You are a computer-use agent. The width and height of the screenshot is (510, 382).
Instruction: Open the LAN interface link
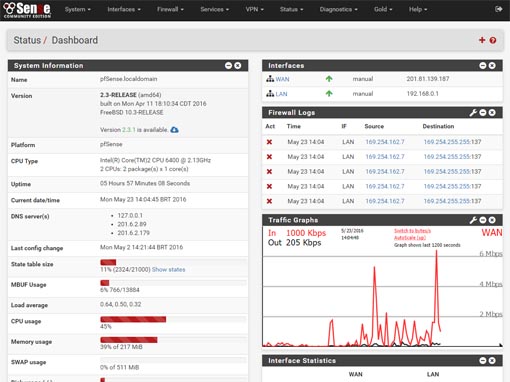coord(281,94)
